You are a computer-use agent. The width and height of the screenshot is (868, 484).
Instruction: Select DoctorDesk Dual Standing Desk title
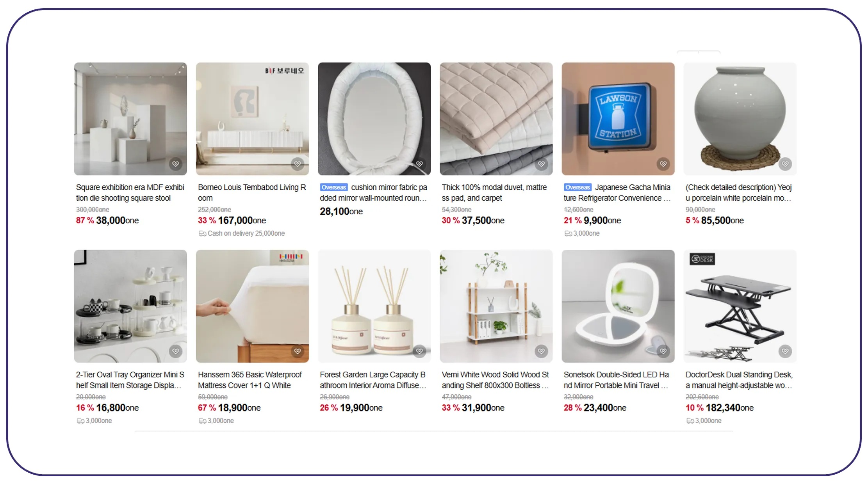739,380
